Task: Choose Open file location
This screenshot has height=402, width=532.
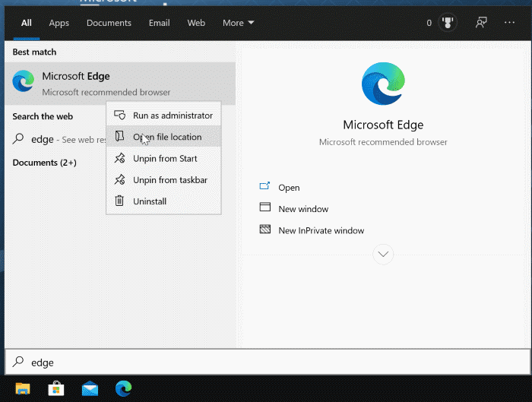Action: pos(163,137)
